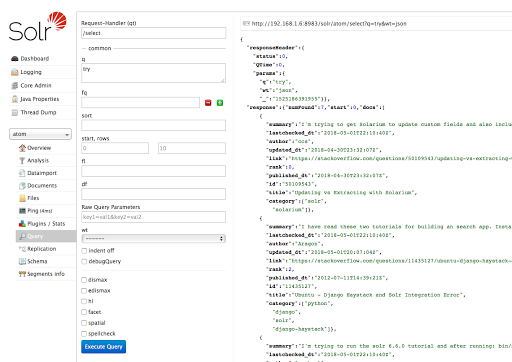Enable the spatial checkbox

coord(84,323)
